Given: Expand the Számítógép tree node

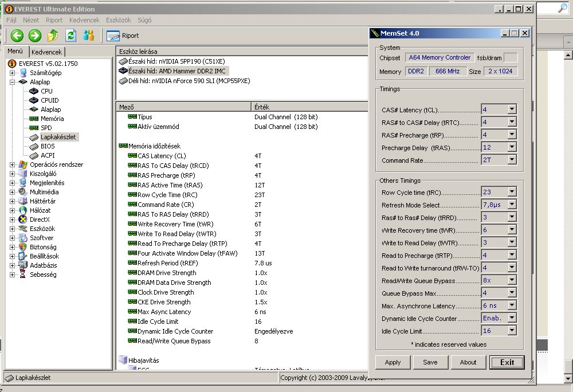Looking at the screenshot, I should (x=12, y=73).
